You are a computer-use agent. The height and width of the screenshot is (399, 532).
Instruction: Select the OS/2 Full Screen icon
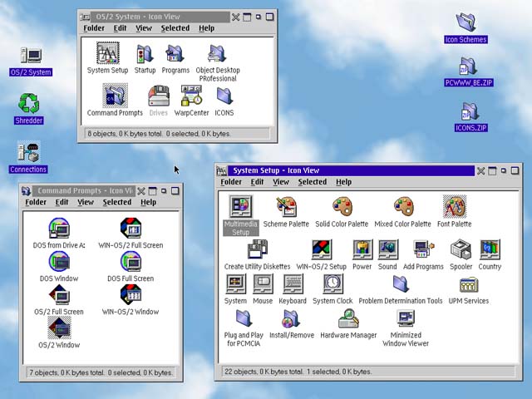(x=59, y=294)
